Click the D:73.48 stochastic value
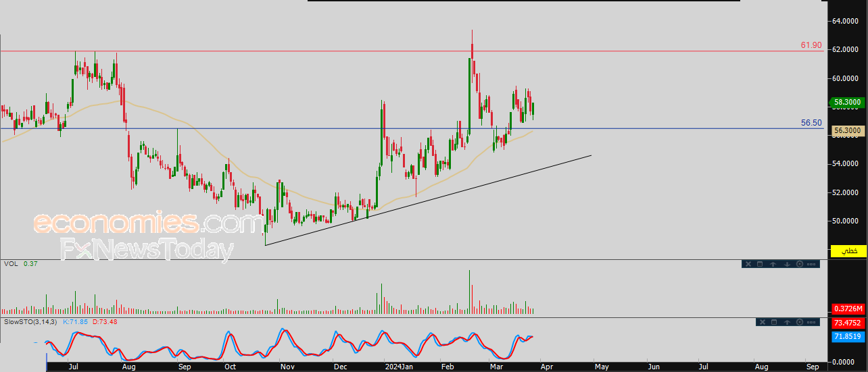Viewport: 868px width, 372px height. coord(105,321)
